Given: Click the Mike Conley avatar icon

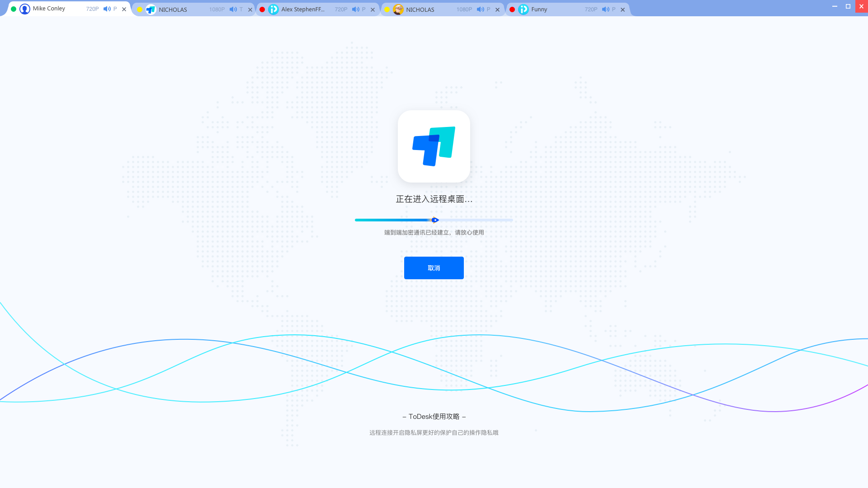Looking at the screenshot, I should [24, 9].
